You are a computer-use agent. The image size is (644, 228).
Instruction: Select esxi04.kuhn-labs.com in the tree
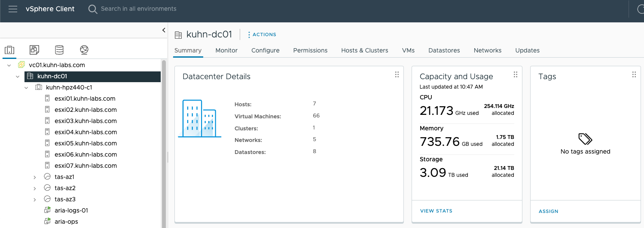(x=86, y=132)
